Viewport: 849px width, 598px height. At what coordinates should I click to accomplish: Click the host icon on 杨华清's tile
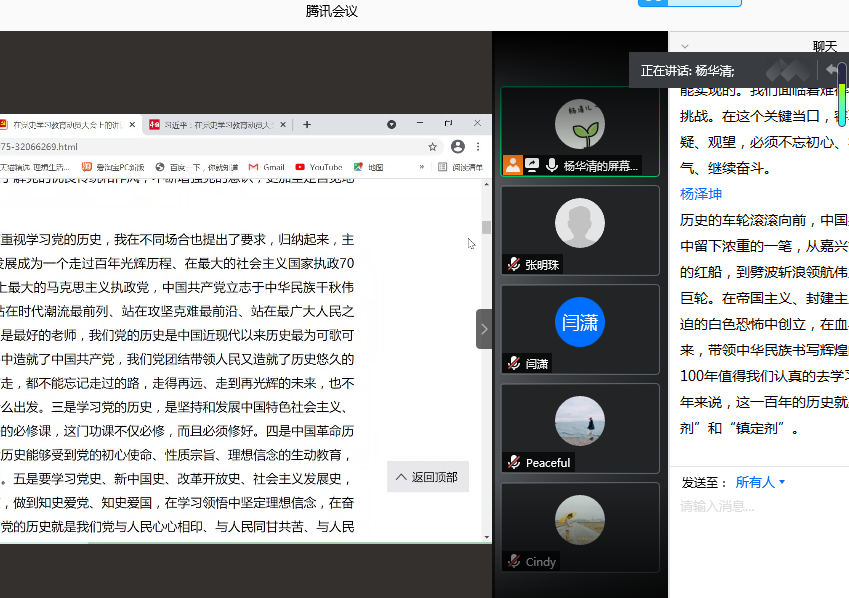[513, 166]
